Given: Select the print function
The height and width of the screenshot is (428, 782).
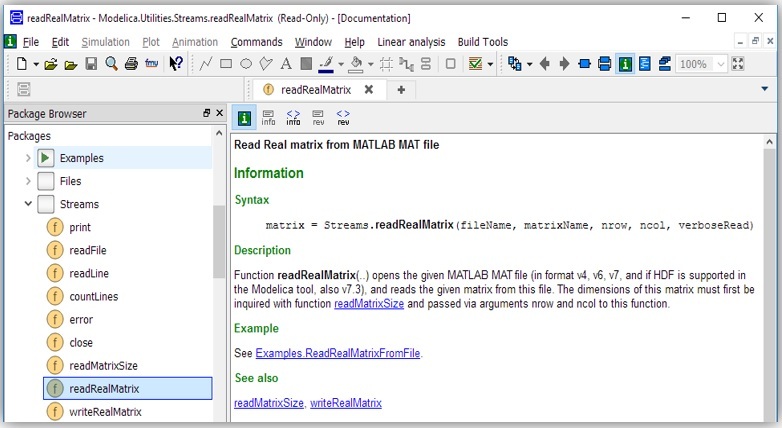Looking at the screenshot, I should tap(80, 227).
